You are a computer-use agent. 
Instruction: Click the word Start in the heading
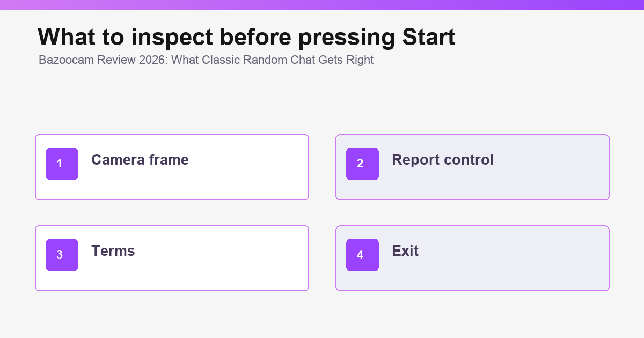pos(428,37)
